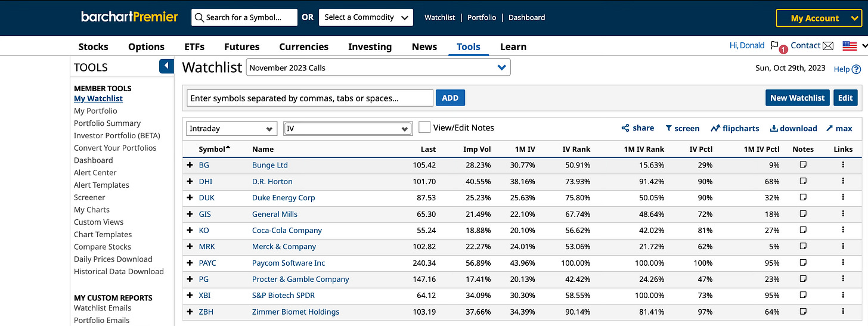The width and height of the screenshot is (868, 326).
Task: Open the Intraday timeframe dropdown
Action: click(232, 128)
